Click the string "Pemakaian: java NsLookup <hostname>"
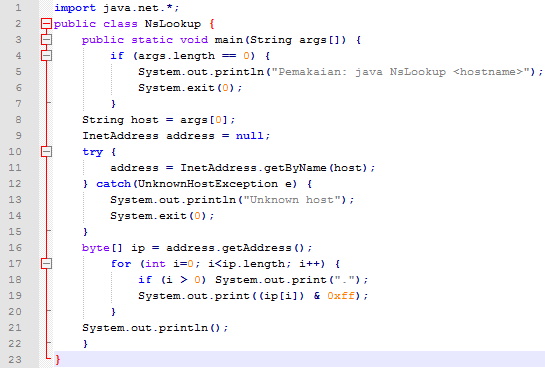 [401, 72]
